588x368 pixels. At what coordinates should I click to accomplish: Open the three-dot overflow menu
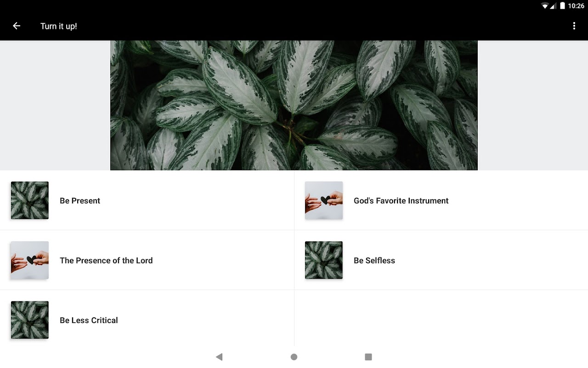coord(574,26)
